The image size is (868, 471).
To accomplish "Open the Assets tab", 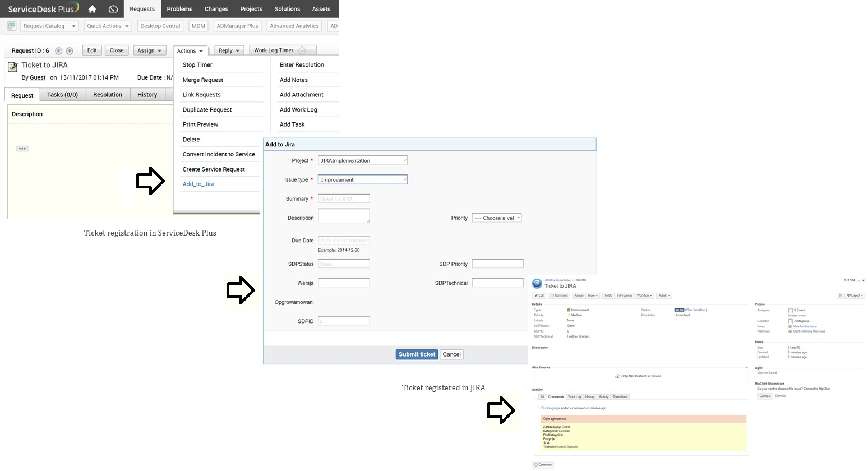I will 321,9.
